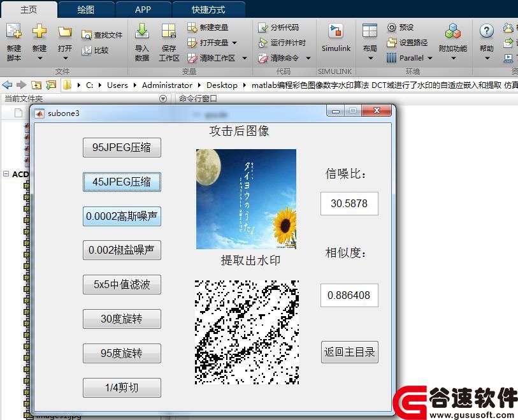Click Run and Time (运行并计时)

(x=282, y=43)
